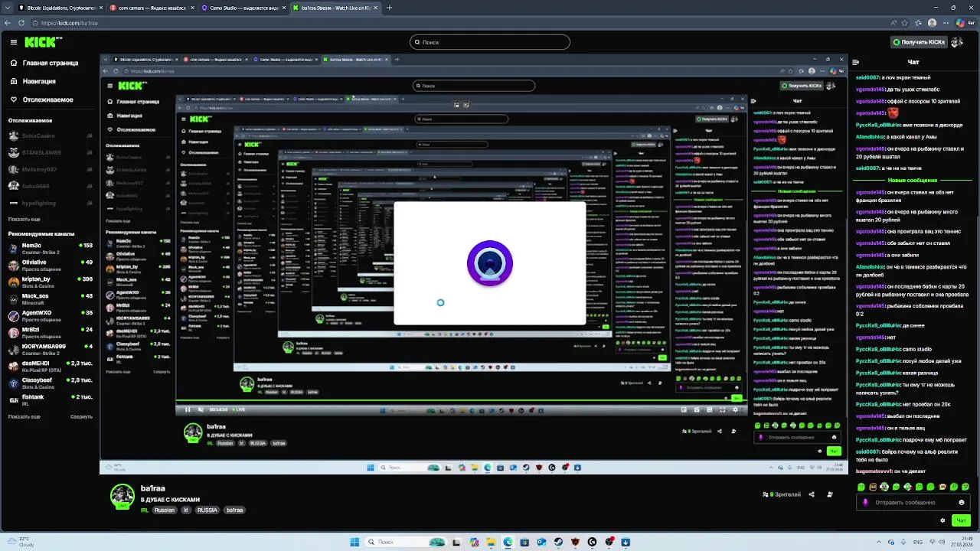The width and height of the screenshot is (980, 551).
Task: Open the video player settings gear
Action: coord(736,409)
